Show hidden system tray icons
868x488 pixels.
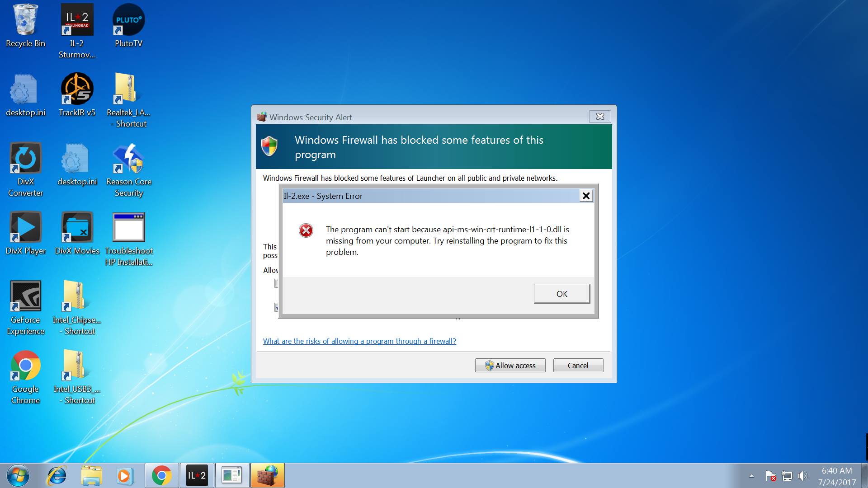(751, 476)
